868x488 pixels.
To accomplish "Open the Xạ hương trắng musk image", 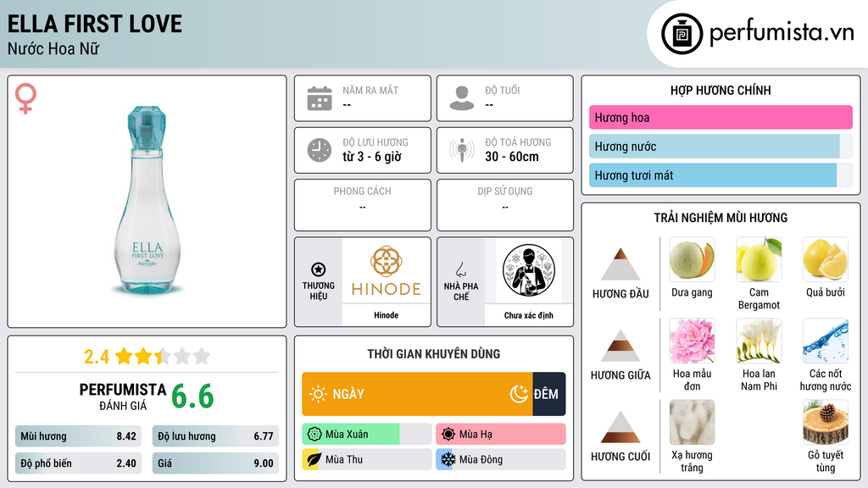I will (692, 422).
